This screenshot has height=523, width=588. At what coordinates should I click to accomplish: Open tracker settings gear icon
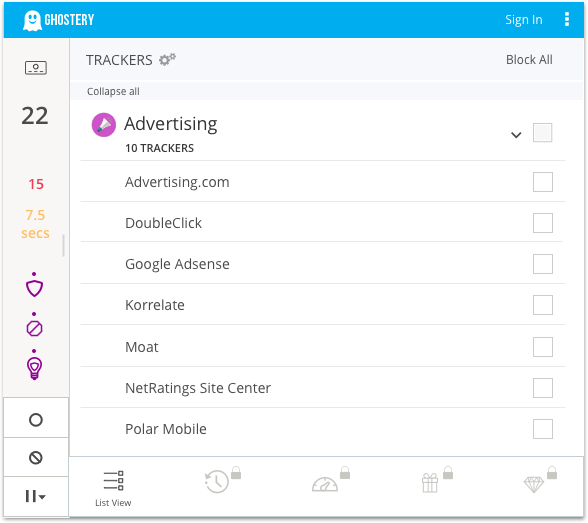point(167,60)
